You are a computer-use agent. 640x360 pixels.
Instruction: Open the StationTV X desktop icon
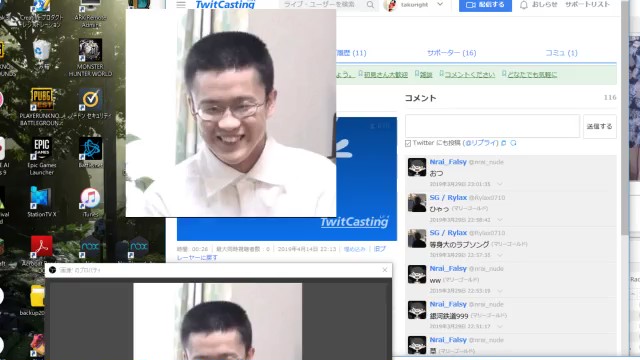pos(42,202)
